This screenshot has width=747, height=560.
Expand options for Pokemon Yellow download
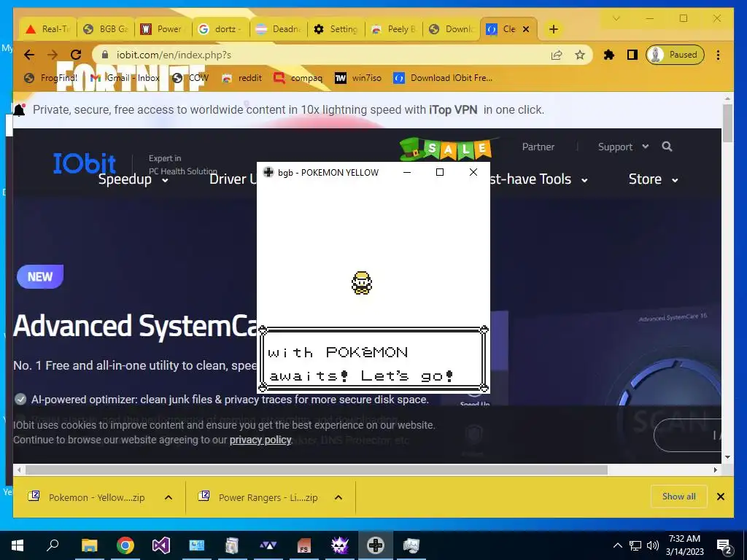169,497
